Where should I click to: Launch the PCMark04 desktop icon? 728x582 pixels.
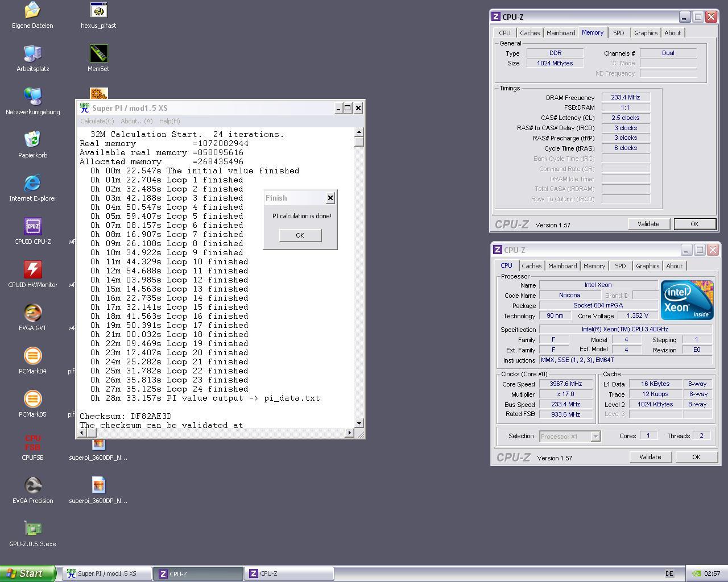(32, 356)
